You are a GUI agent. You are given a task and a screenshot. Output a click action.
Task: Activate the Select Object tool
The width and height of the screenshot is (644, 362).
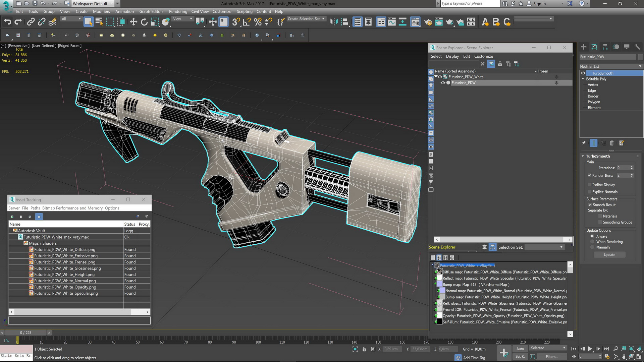(x=88, y=22)
